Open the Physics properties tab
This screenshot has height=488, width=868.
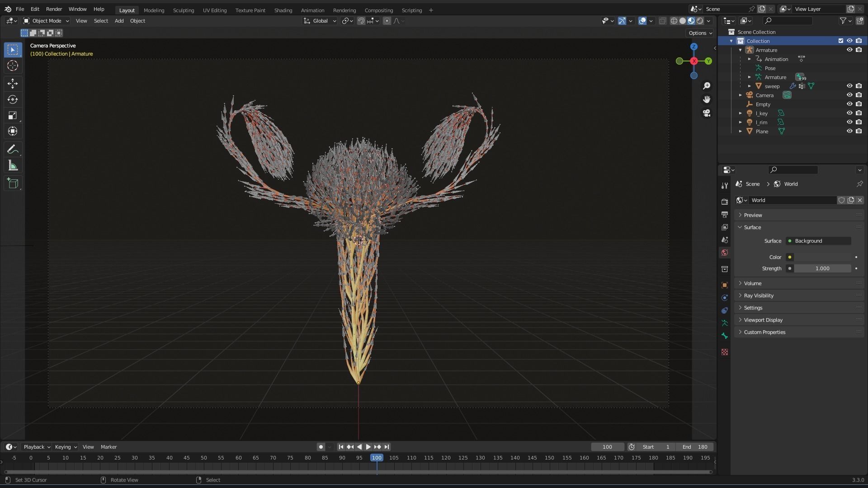tap(725, 298)
